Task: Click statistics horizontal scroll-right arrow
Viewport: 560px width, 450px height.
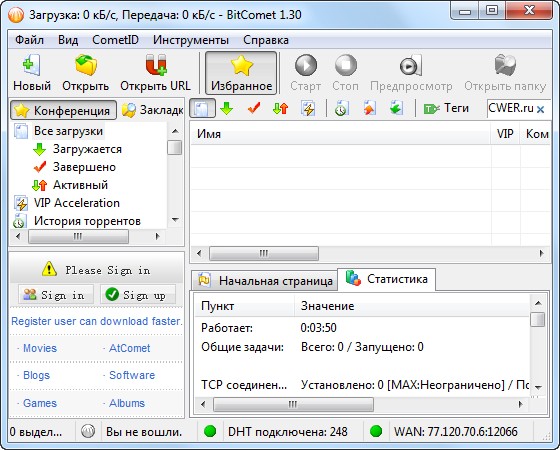Action: click(x=521, y=404)
